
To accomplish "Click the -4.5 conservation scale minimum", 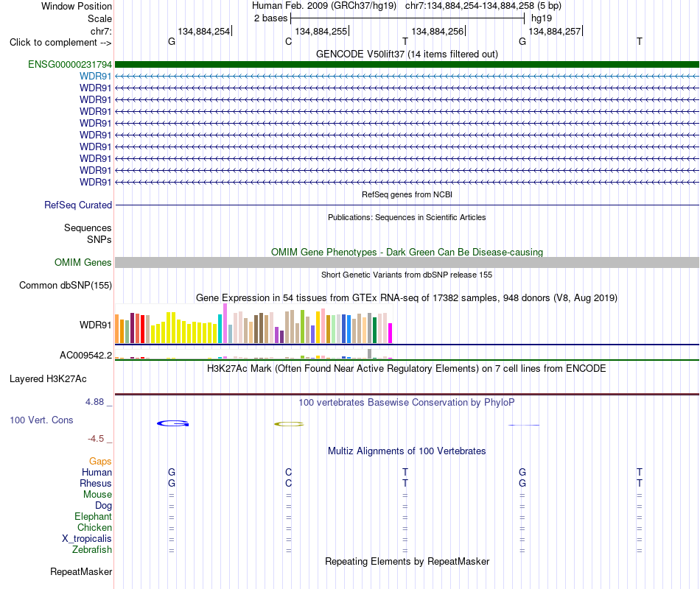I will [x=96, y=439].
